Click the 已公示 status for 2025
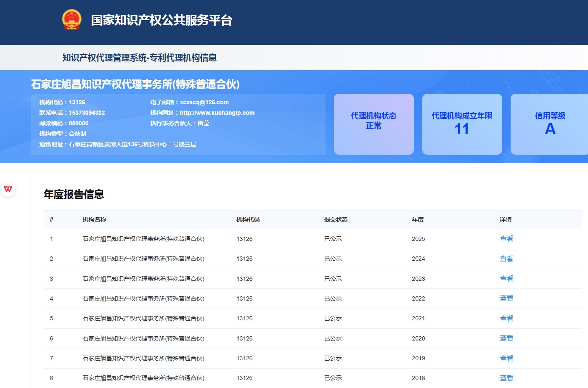 pos(333,239)
